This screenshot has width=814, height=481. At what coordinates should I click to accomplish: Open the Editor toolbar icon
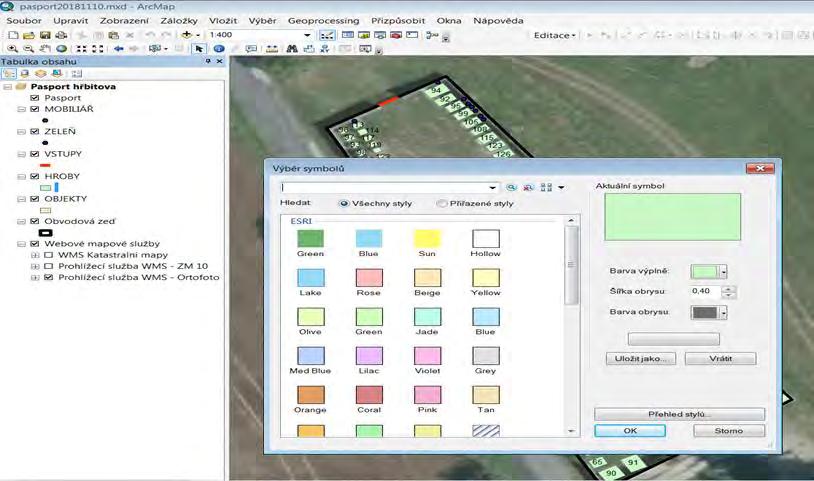tap(327, 35)
